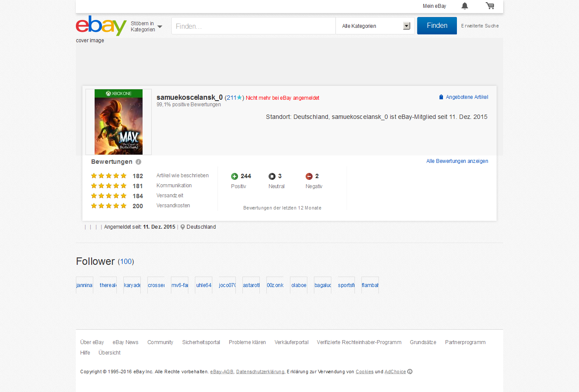Open Partnerprogramm footer link
579x392 pixels.
[x=465, y=342]
